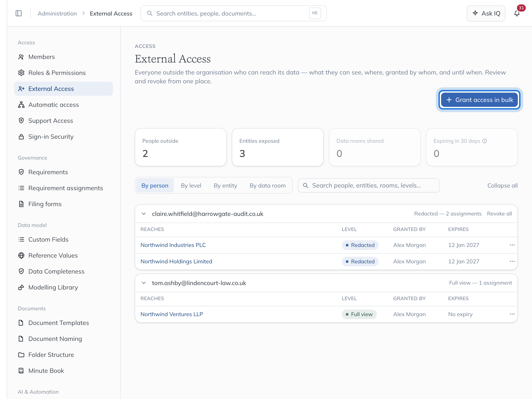Open Document Templates in sidebar

(x=63, y=323)
